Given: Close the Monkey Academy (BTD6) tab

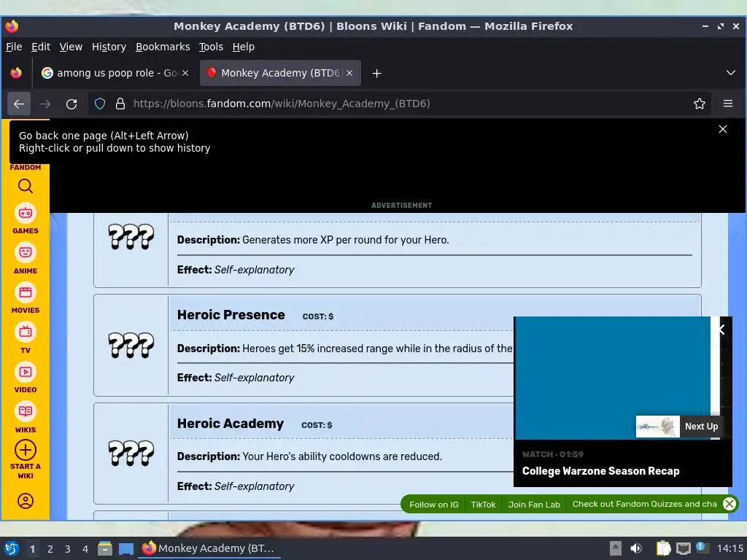Looking at the screenshot, I should [349, 73].
